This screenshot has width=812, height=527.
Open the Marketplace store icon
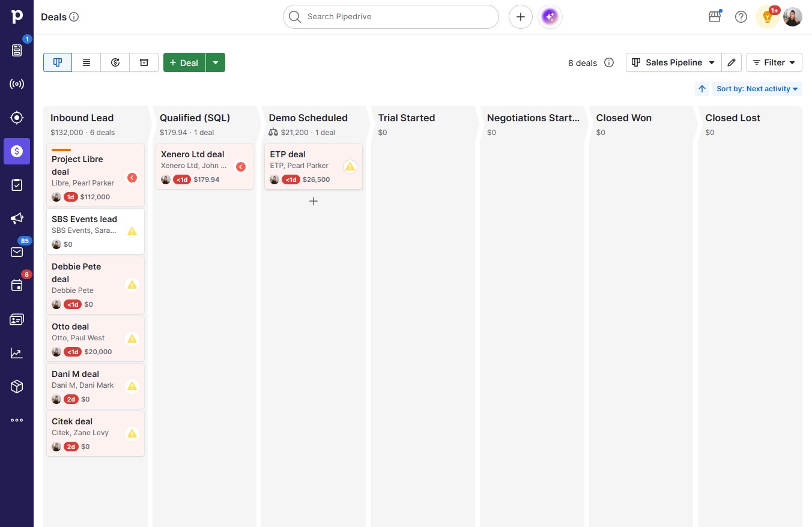click(x=715, y=17)
